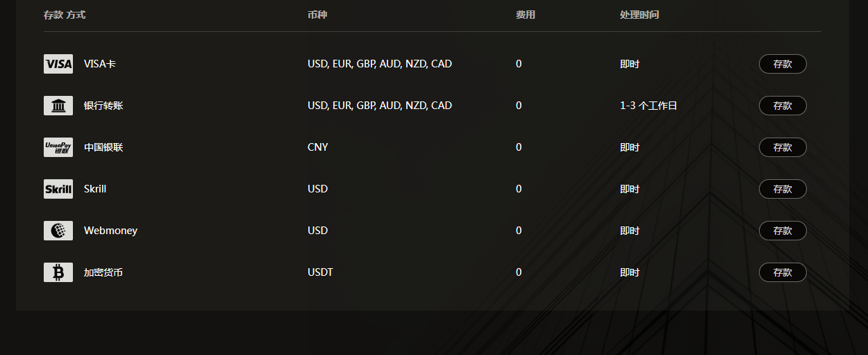Click the bank building icon

click(58, 106)
